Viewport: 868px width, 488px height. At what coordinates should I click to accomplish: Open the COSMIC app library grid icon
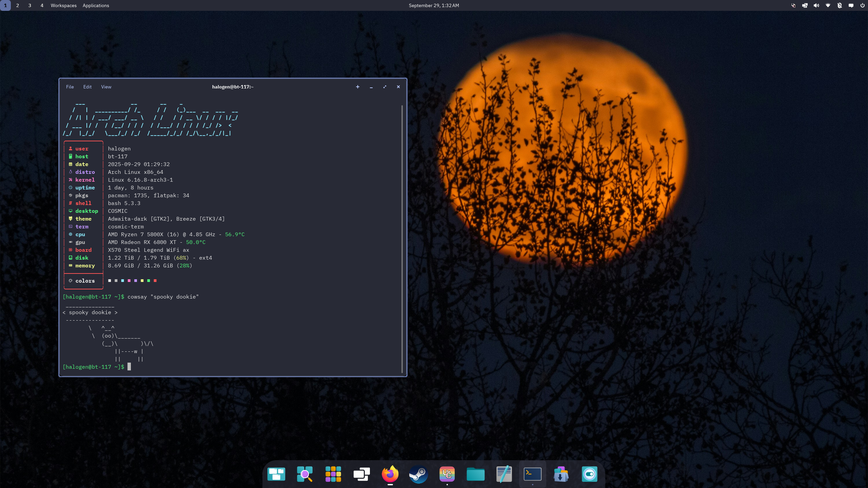(x=333, y=474)
